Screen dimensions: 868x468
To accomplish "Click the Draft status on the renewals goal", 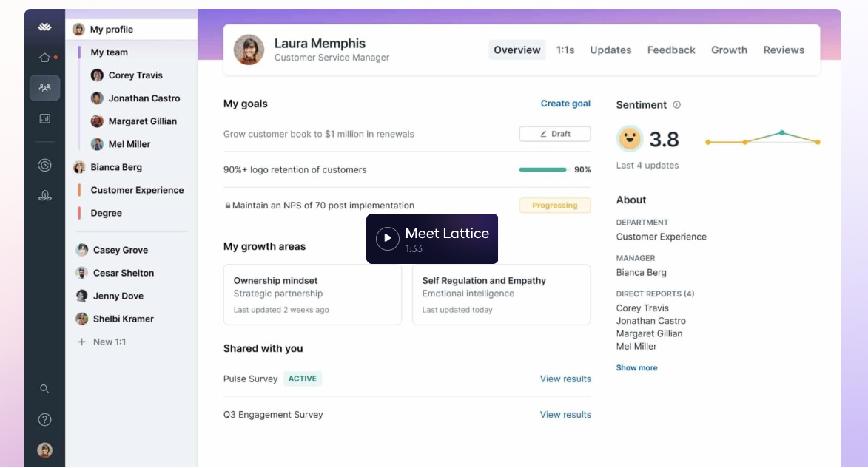I will tap(555, 134).
